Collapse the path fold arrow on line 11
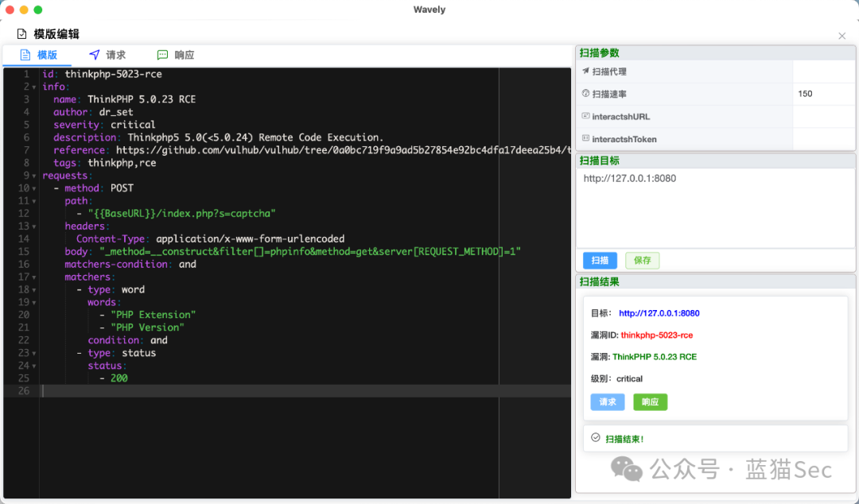This screenshot has width=859, height=504. (34, 201)
